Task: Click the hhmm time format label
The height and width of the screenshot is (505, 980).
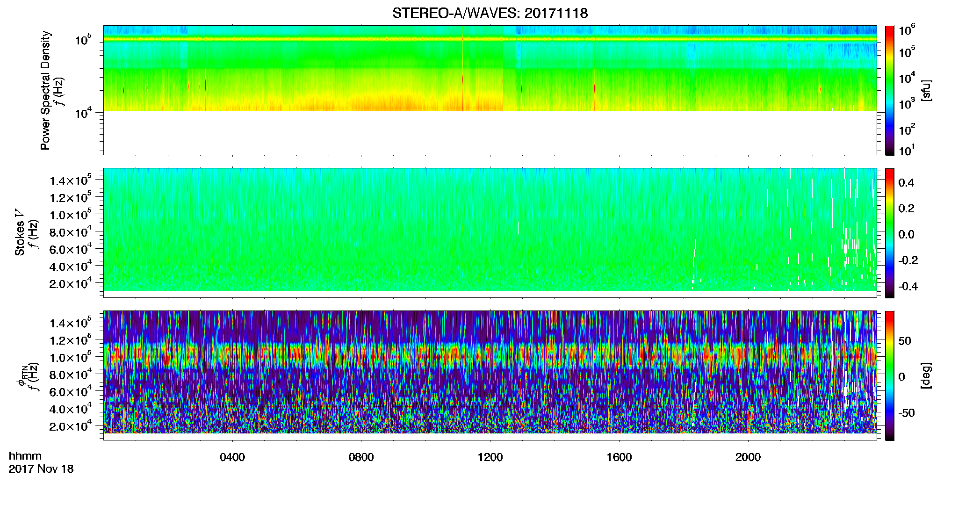Action: coord(25,456)
